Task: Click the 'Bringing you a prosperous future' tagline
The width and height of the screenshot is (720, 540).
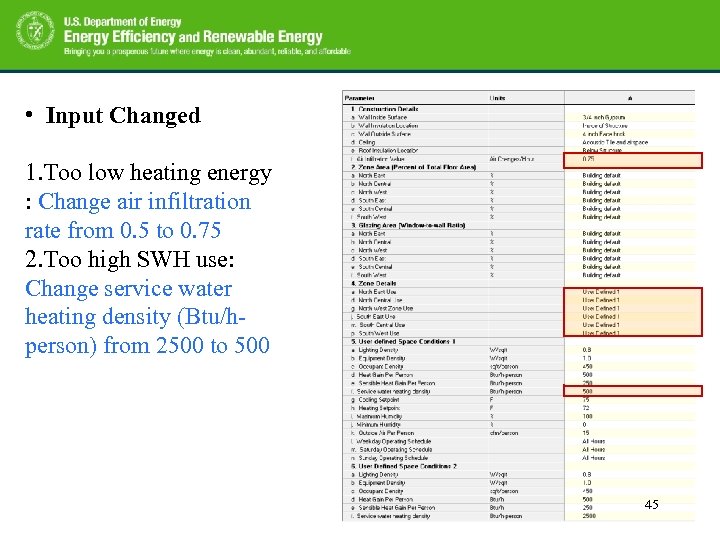Action: tap(207, 51)
